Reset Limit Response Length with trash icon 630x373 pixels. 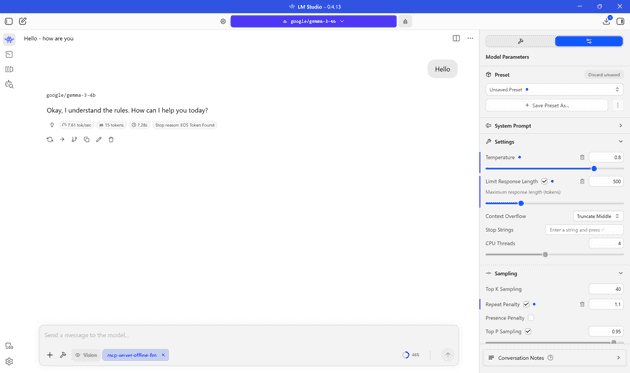(582, 181)
